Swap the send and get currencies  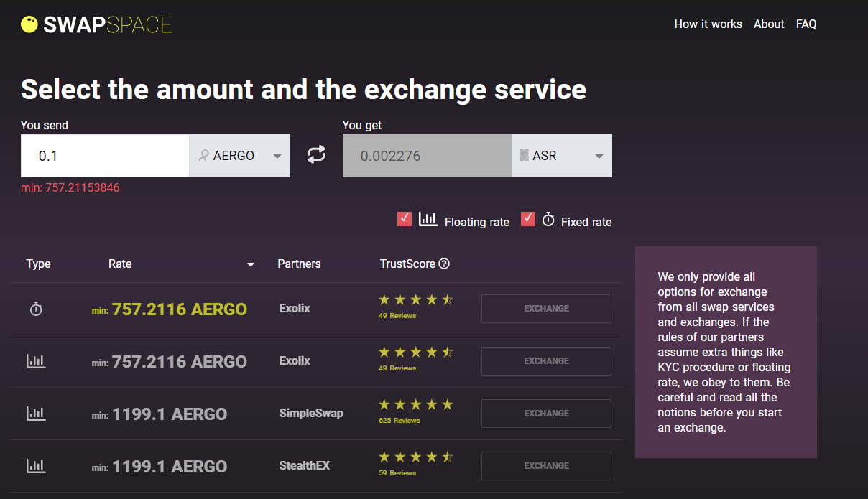[x=316, y=154]
